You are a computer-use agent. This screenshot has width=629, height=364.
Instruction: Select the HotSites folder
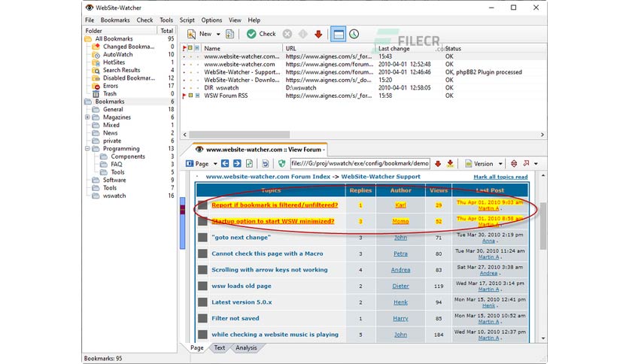[114, 62]
